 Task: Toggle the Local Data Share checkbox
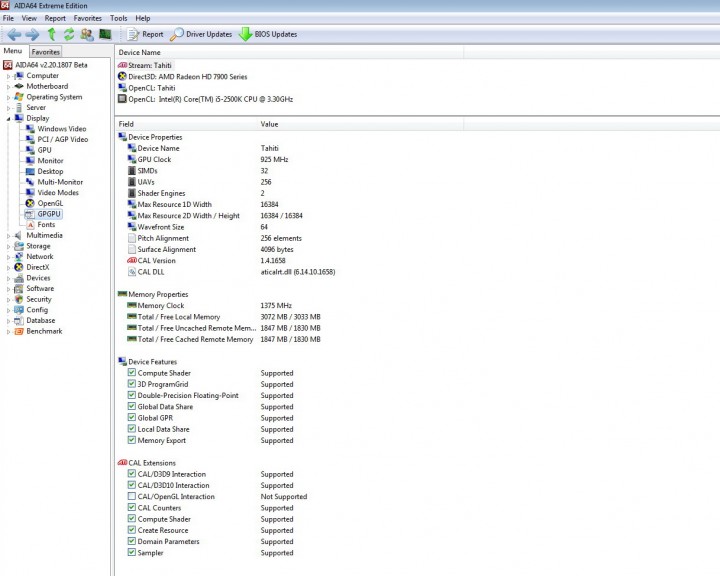132,429
